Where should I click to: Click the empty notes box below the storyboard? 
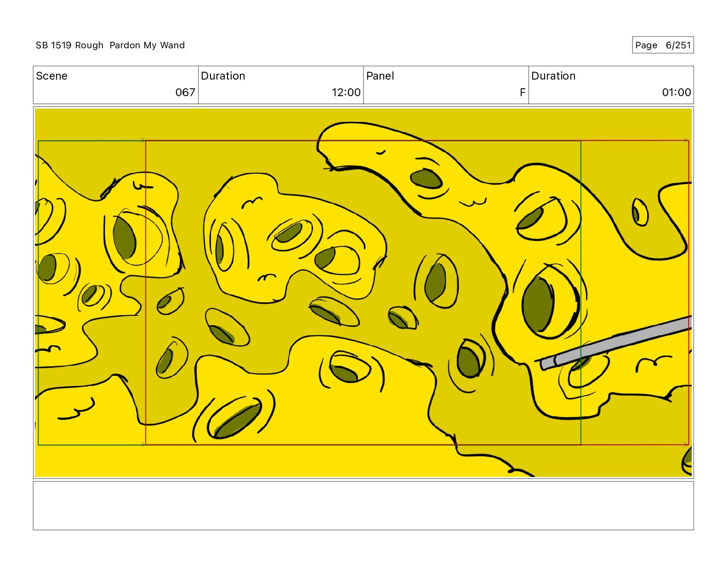363,506
